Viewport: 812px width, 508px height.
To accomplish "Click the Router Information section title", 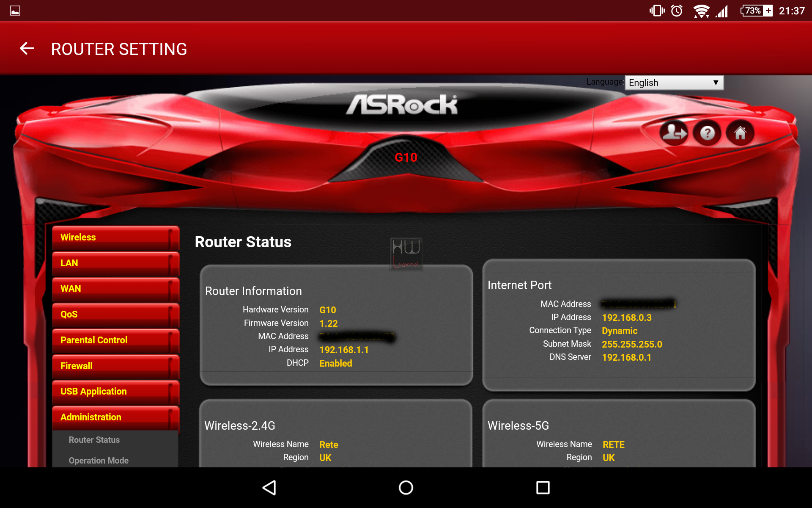I will coord(253,291).
